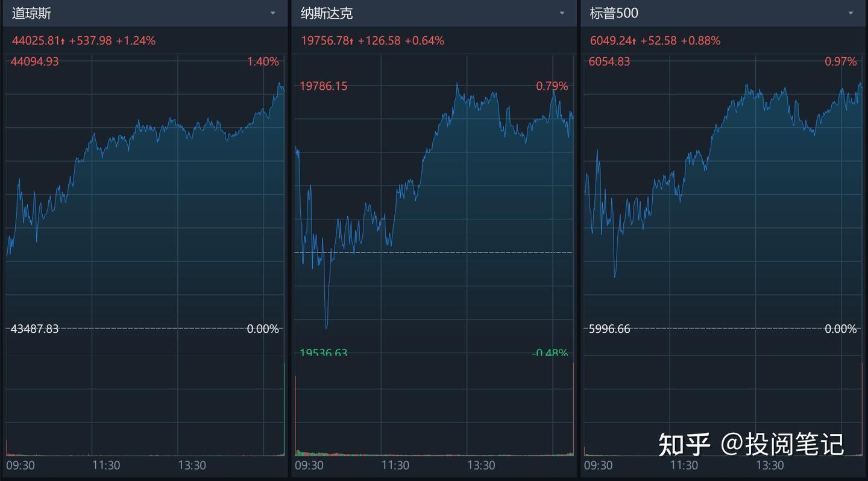Click the up arrow beside 44025.81
Viewport: 868px width, 481px height.
(x=63, y=42)
